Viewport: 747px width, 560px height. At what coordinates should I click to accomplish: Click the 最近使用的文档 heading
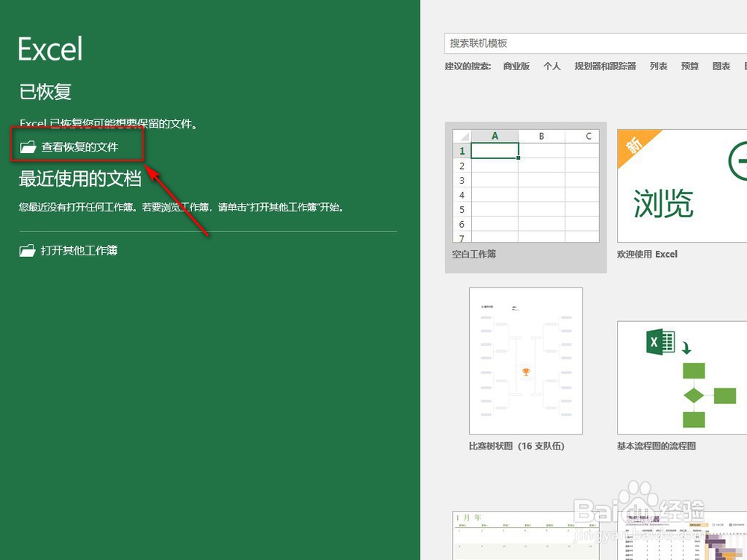coord(80,178)
